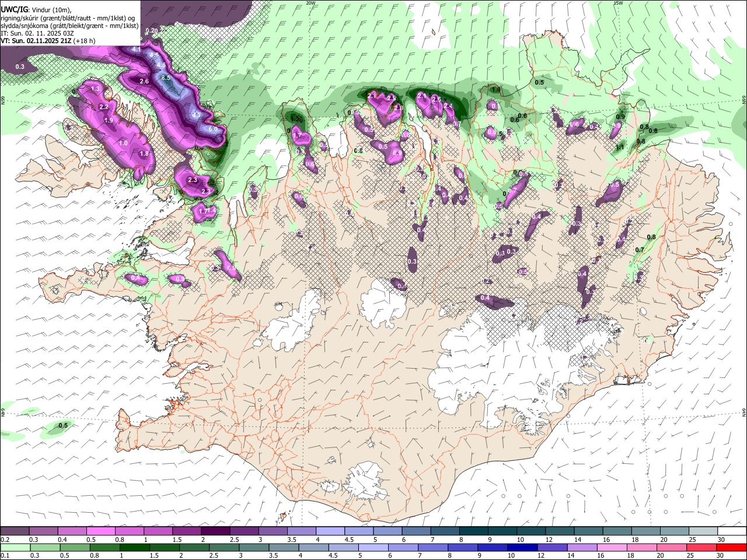747x560 pixels.
Task: Click the dark green 1 swatch in rain scale
Action: click(x=134, y=547)
